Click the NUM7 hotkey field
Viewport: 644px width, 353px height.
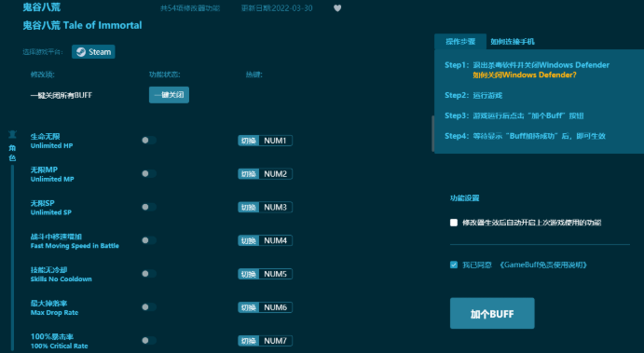click(x=276, y=341)
